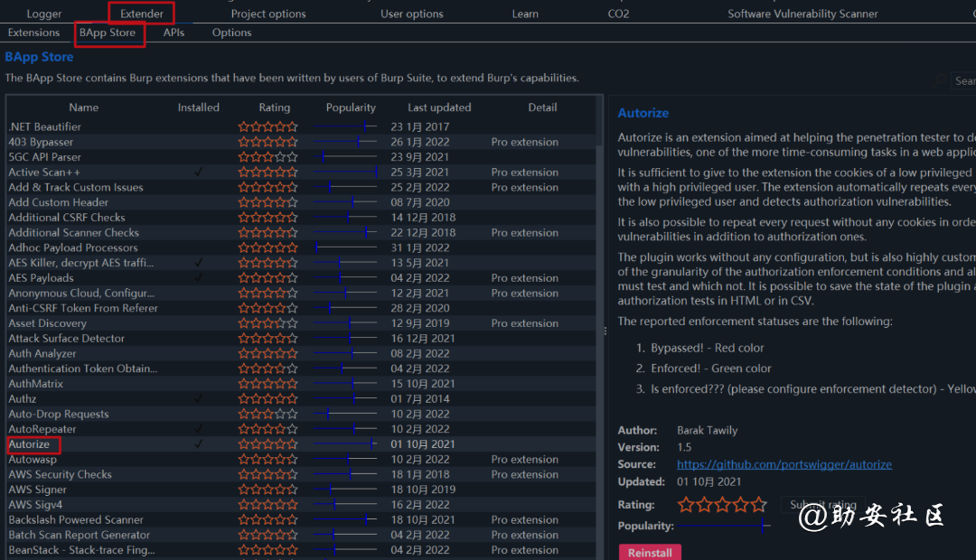This screenshot has width=976, height=560.
Task: Click date 01 7月 2014 in Authz row
Action: point(420,398)
